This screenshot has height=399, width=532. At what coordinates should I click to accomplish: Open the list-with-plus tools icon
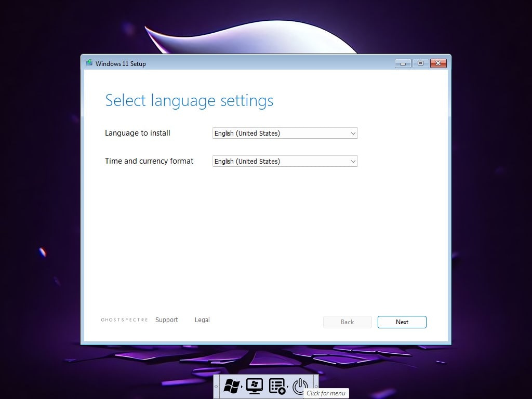click(277, 387)
